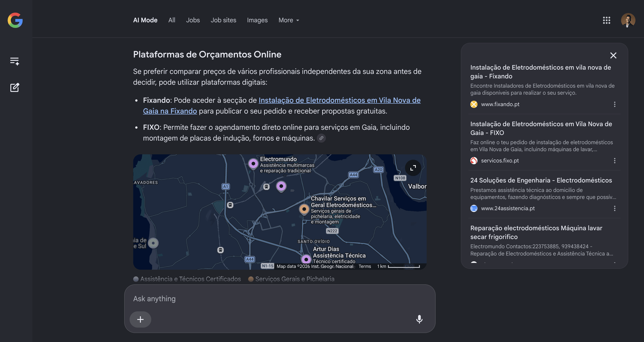The height and width of the screenshot is (342, 644).
Task: Switch to the All tab
Action: [172, 20]
